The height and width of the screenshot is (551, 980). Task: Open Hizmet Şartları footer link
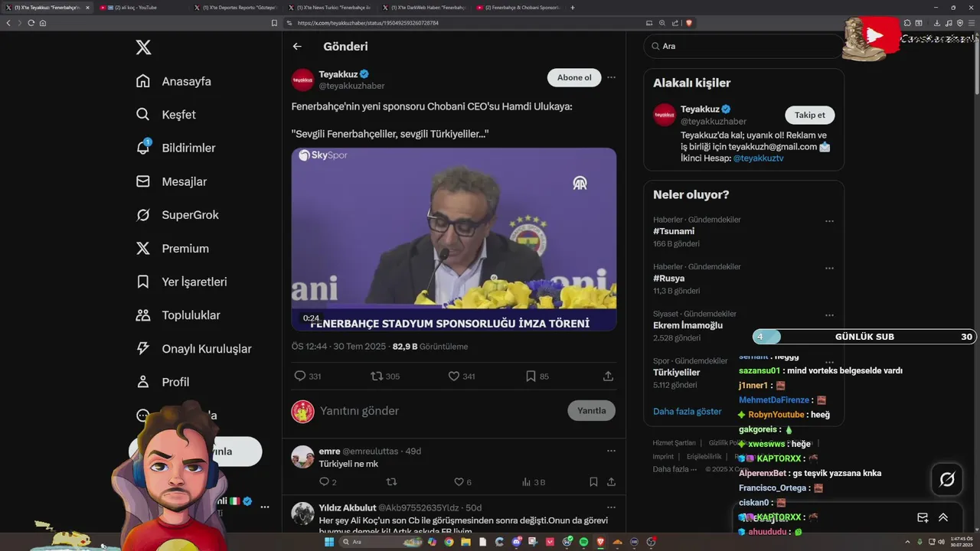point(674,443)
